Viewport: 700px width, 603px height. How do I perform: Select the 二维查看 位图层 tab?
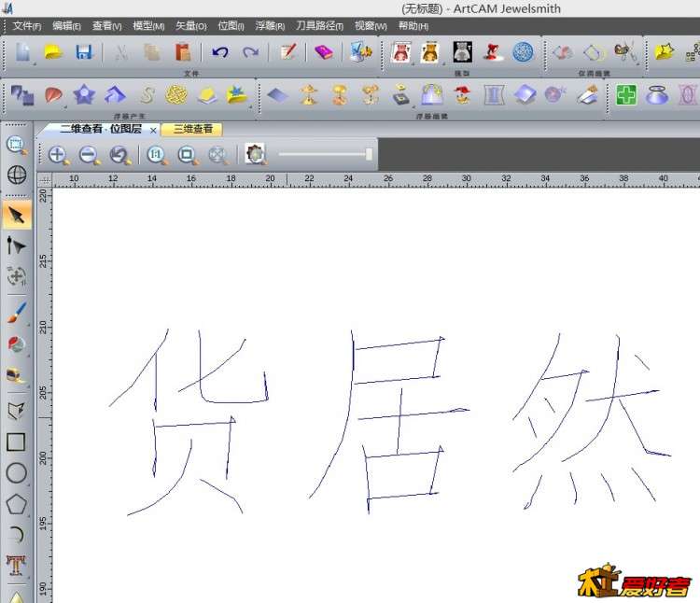point(101,129)
